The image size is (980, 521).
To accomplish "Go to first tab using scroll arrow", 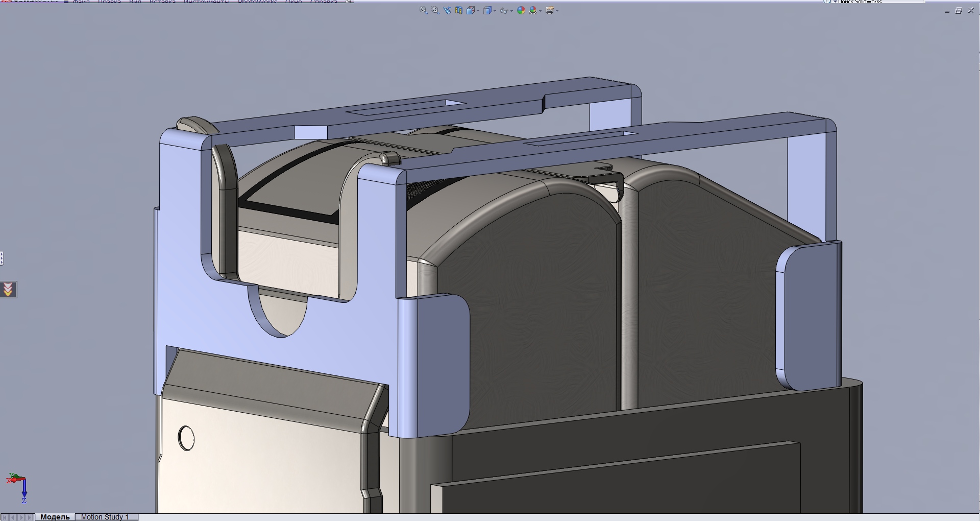I will pos(5,517).
